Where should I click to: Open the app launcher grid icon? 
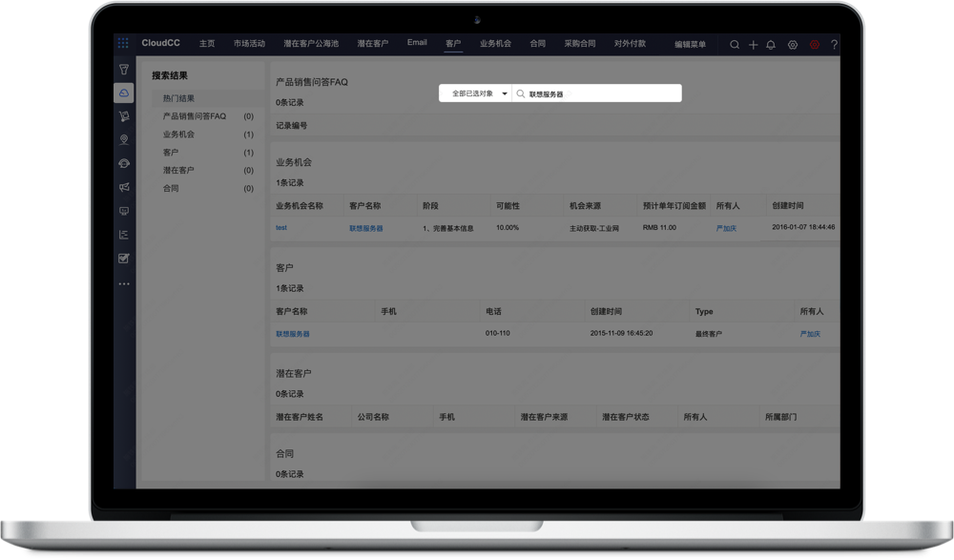click(122, 43)
